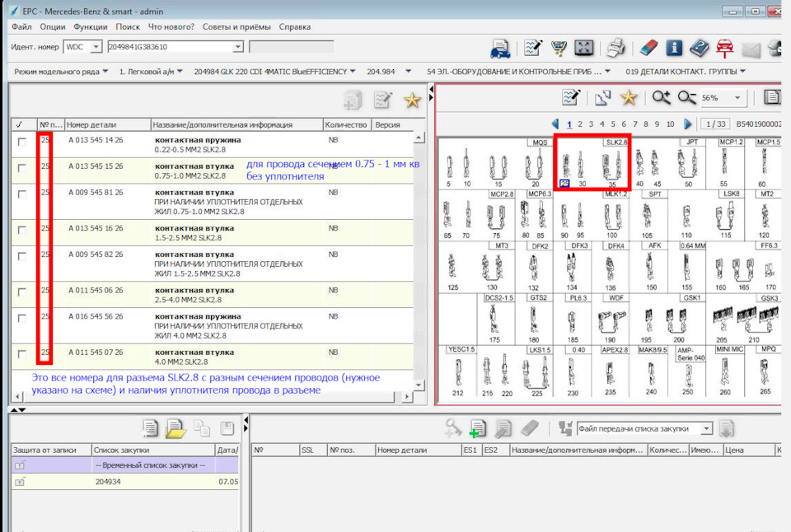Tick the checkbox for part A 009 545 81 26
The height and width of the screenshot is (532, 791).
pyautogui.click(x=21, y=193)
